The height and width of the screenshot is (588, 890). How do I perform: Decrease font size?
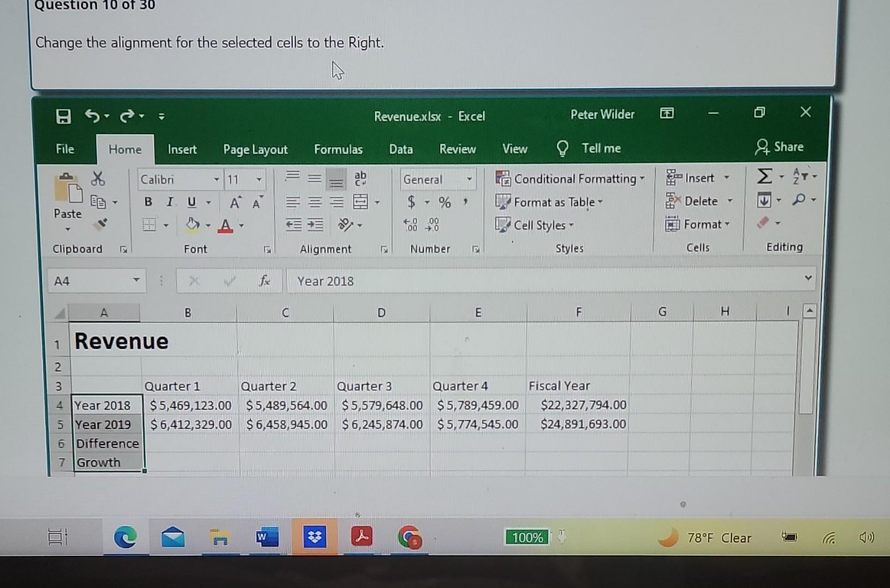257,203
